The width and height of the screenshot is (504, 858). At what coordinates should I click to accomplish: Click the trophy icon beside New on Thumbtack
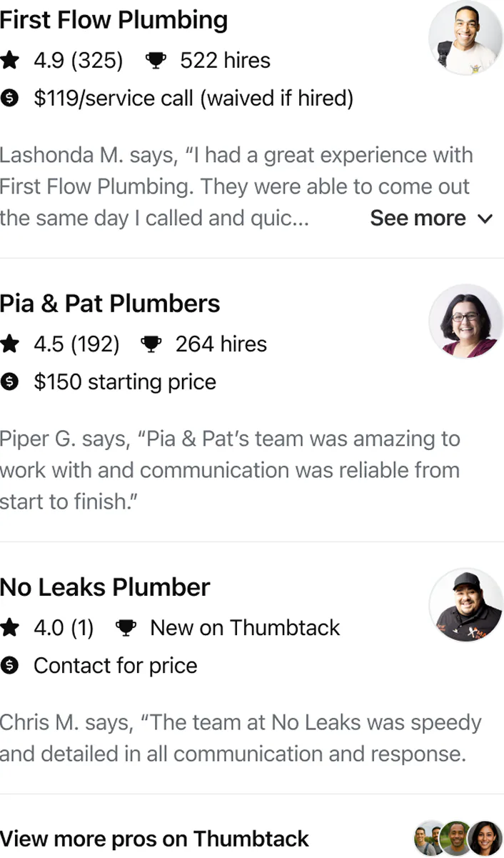127,627
